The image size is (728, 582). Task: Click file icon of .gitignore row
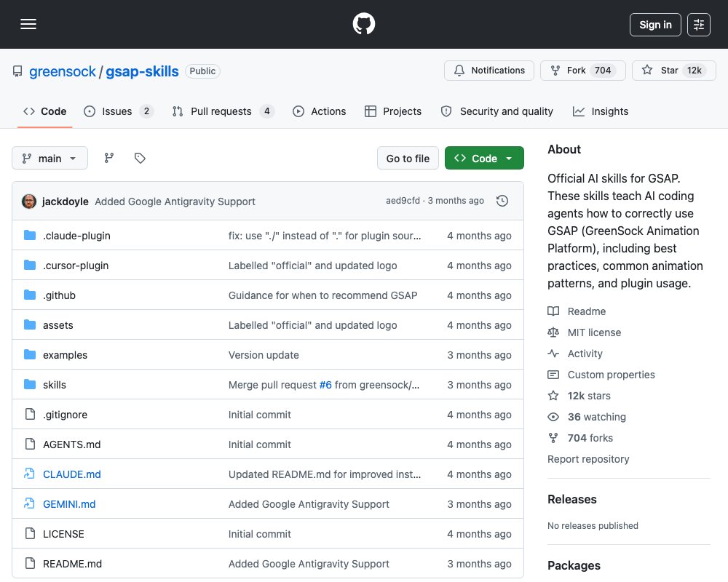30,414
